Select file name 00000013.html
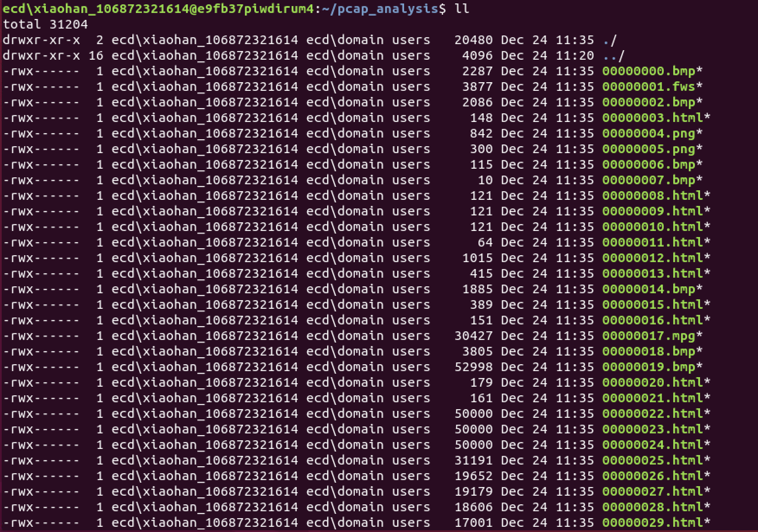 [x=652, y=273]
